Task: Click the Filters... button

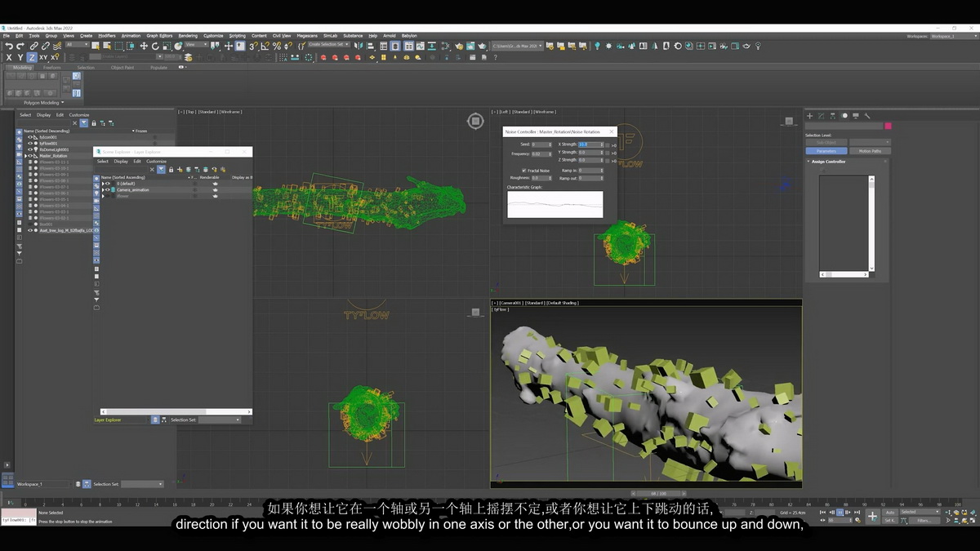Action: click(924, 521)
